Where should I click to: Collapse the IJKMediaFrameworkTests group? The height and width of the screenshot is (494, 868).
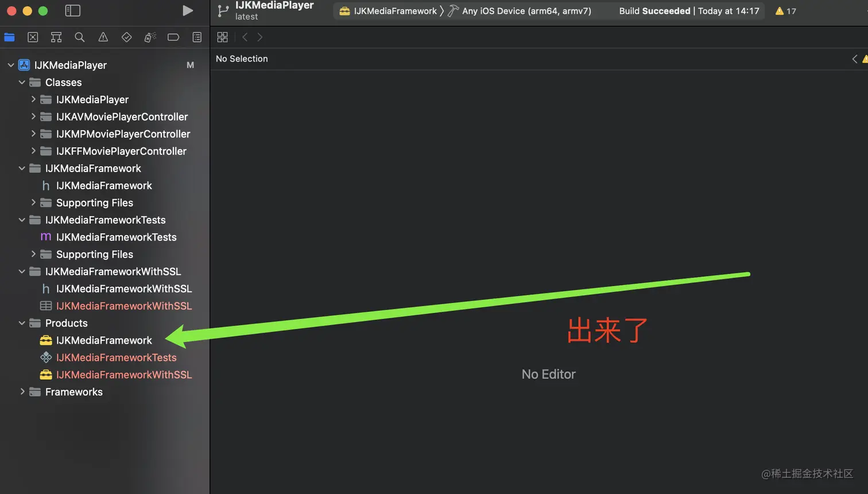(x=22, y=220)
